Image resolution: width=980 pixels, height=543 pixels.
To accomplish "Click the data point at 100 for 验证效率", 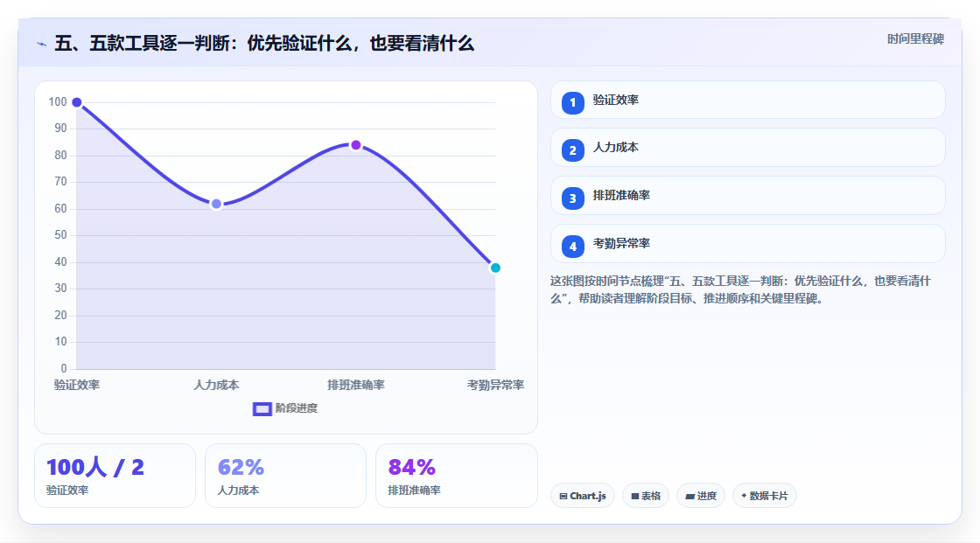I will click(77, 102).
